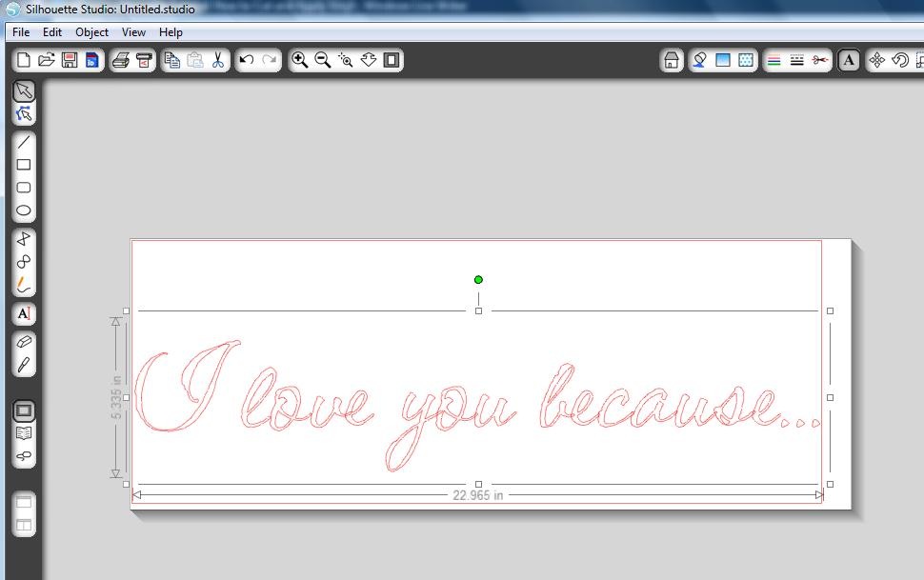
Task: Click the green rotation handle
Action: coord(478,280)
